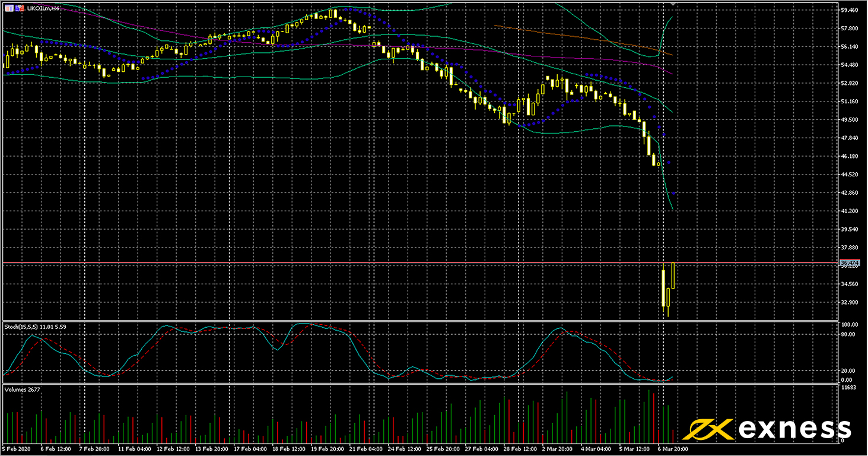This screenshot has height=456, width=868.
Task: Click the 27 Feb 04:00 time label
Action: click(x=482, y=449)
